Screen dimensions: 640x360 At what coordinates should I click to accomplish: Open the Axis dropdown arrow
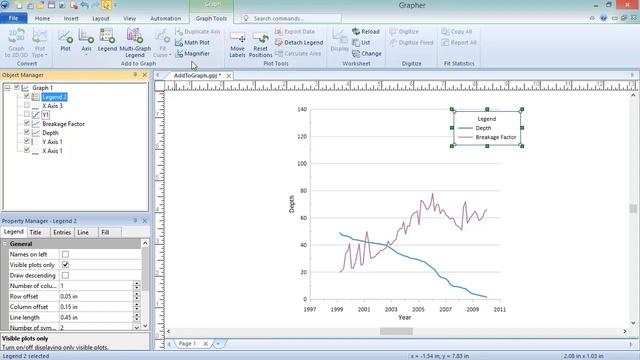(x=86, y=55)
